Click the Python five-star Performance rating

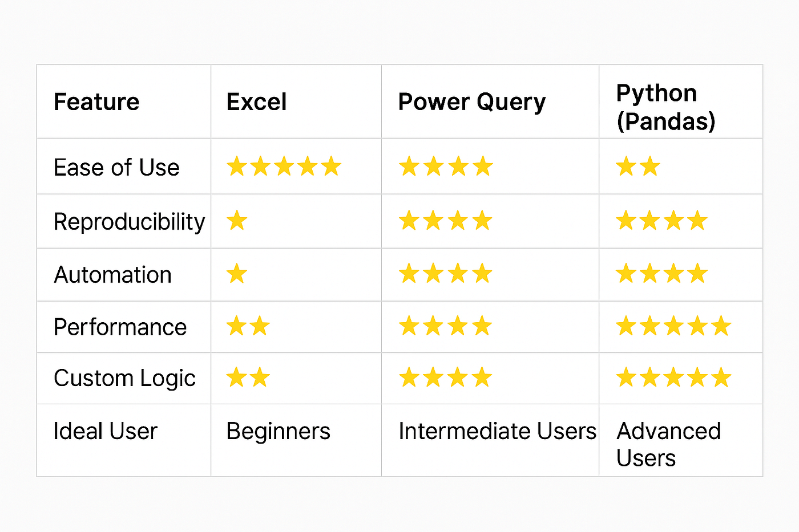pos(673,326)
